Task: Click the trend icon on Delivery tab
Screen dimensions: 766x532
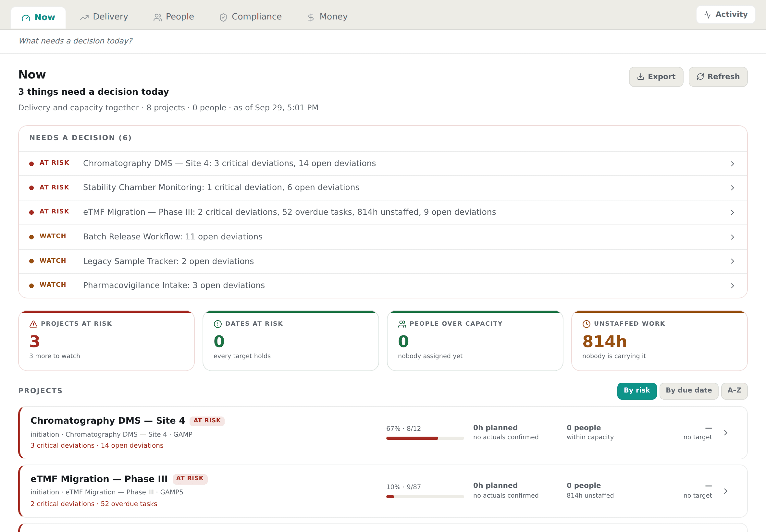Action: tap(84, 17)
